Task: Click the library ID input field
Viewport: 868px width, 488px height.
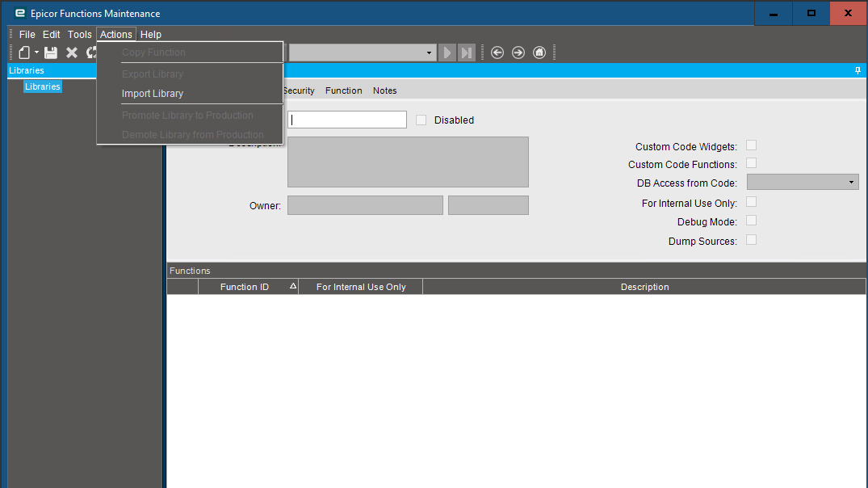Action: coord(347,120)
